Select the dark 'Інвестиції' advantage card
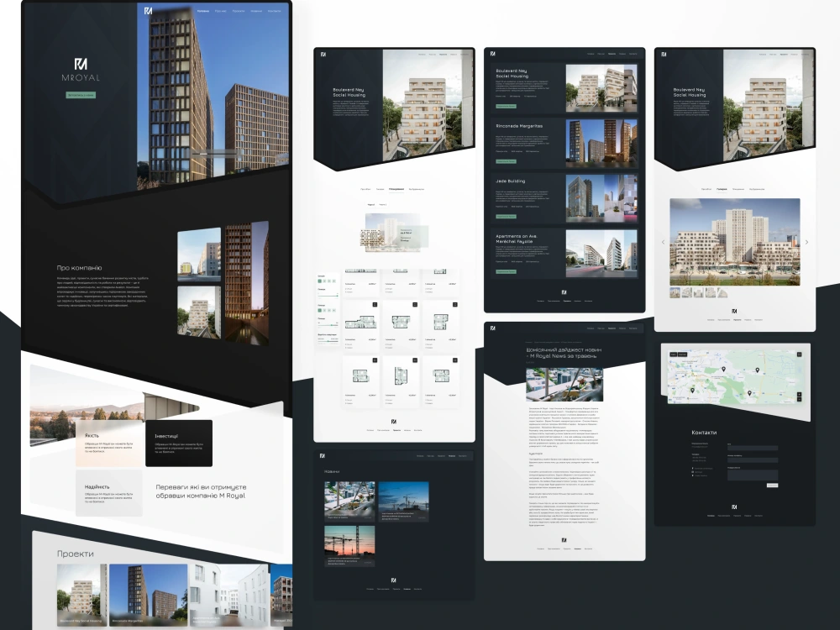 click(179, 444)
